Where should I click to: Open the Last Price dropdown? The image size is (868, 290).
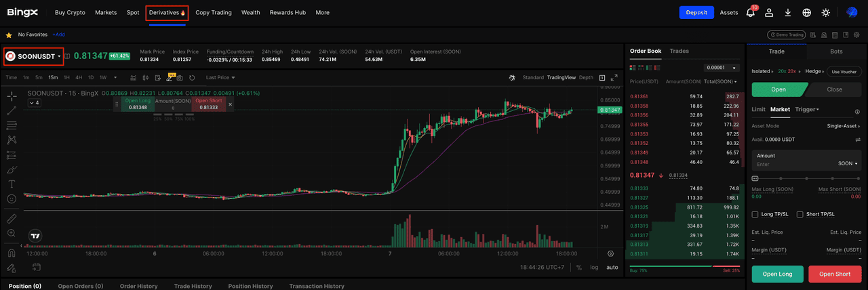(220, 78)
